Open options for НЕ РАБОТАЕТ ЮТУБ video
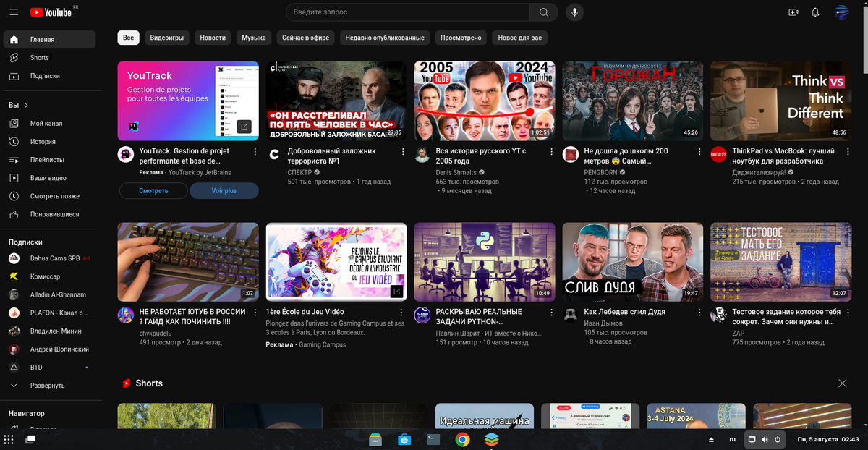 (255, 313)
